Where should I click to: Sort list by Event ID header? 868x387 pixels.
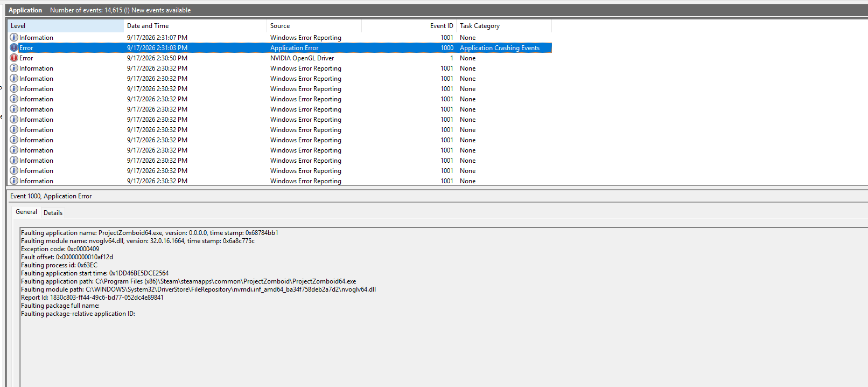point(409,26)
